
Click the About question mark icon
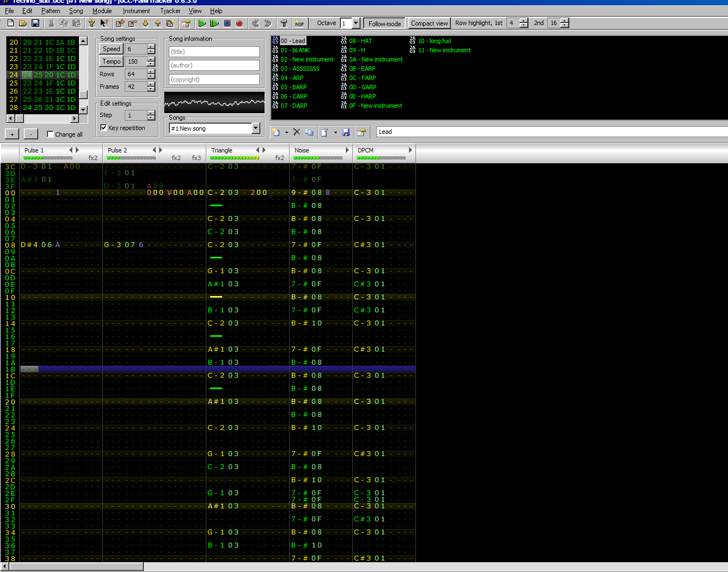(91, 23)
